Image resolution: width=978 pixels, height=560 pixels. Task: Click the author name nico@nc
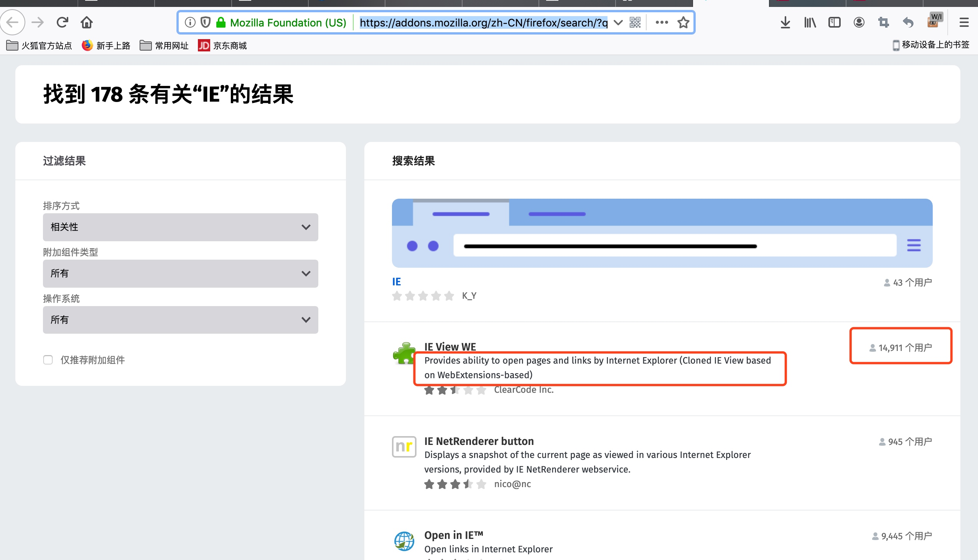coord(512,484)
